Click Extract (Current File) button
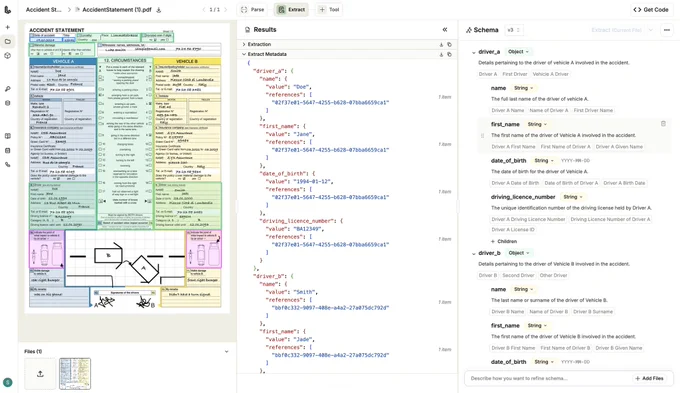Image resolution: width=680 pixels, height=393 pixels. [616, 30]
